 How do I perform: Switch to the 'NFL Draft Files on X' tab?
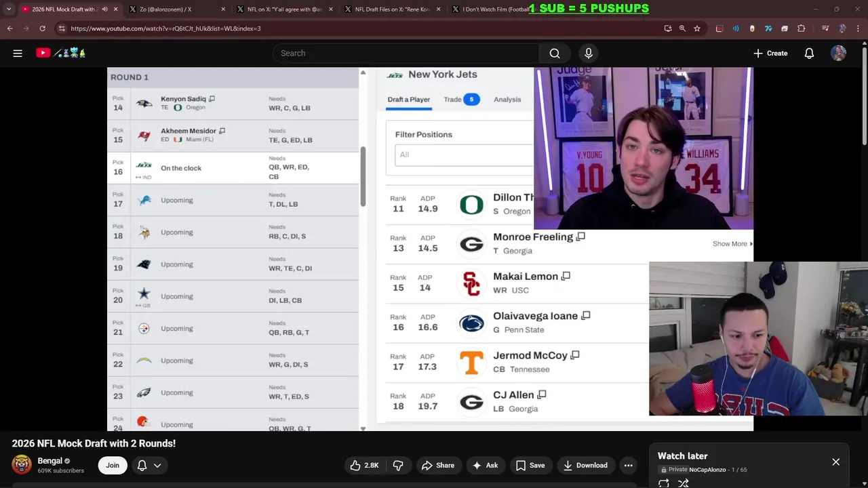393,9
